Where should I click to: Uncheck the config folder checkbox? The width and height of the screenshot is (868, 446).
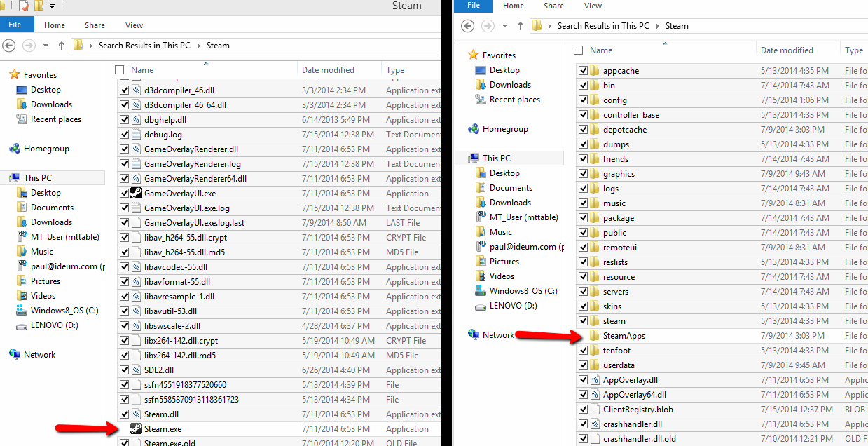tap(583, 100)
